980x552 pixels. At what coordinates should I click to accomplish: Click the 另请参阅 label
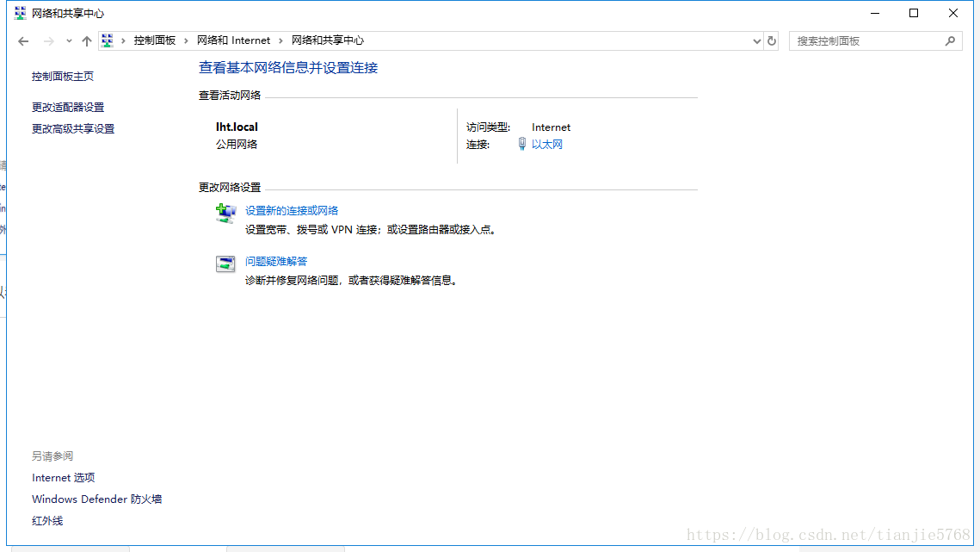tap(52, 456)
